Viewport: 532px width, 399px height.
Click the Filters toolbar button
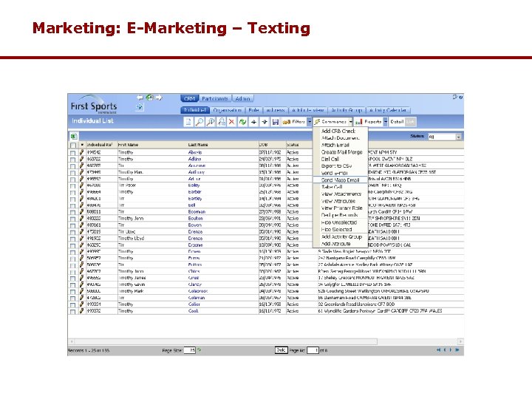[294, 122]
